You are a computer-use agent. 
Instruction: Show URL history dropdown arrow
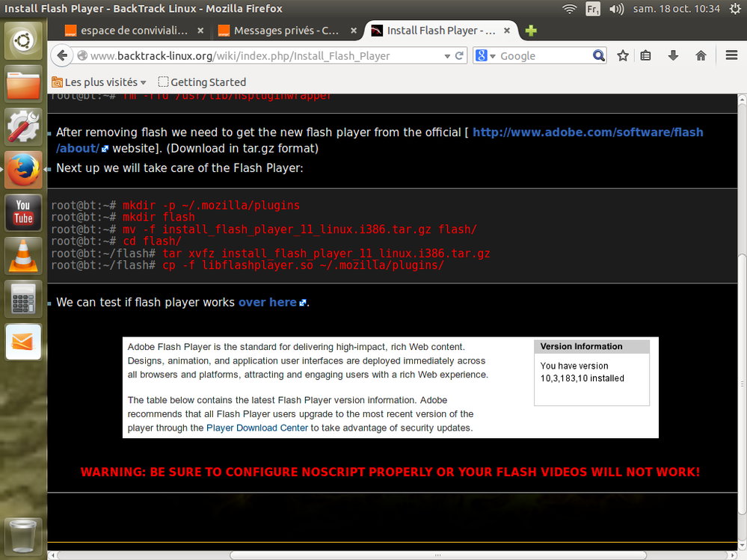click(x=447, y=56)
